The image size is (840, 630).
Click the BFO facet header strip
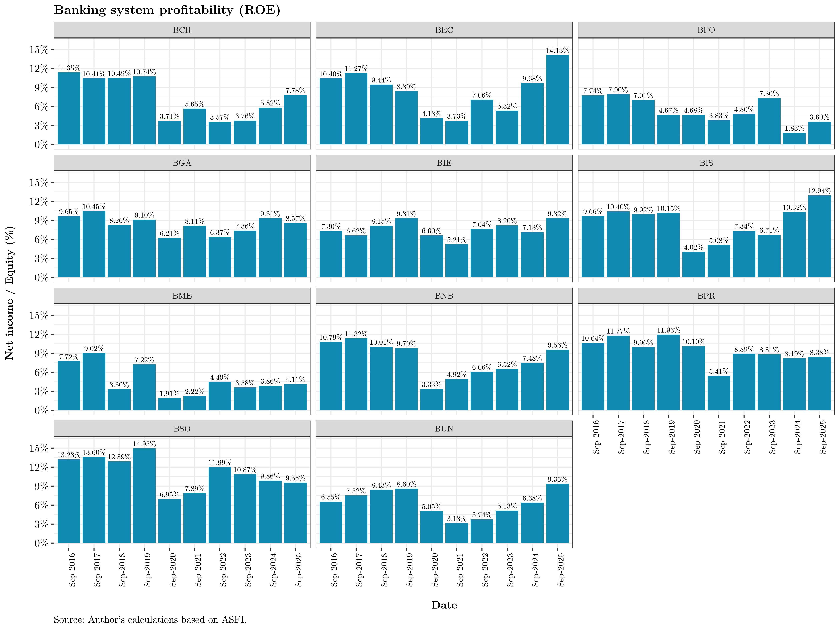point(706,30)
